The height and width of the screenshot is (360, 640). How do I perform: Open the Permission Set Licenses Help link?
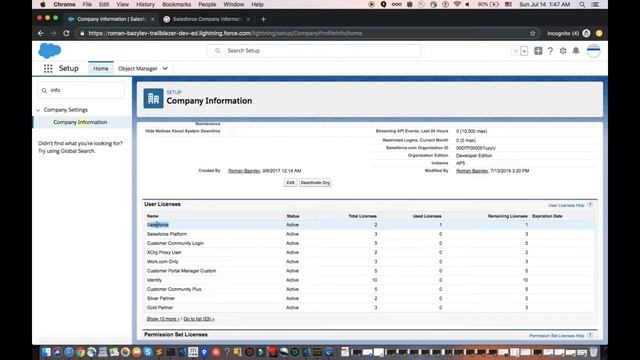point(557,336)
